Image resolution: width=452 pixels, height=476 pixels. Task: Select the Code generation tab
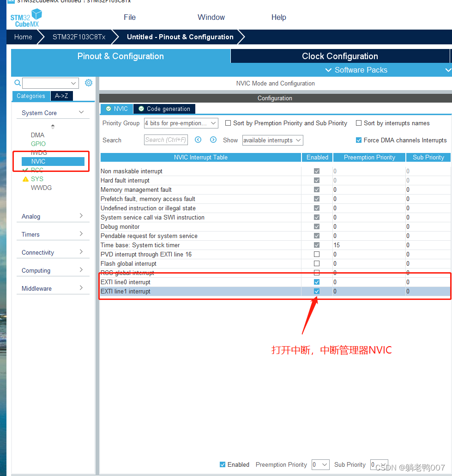pos(165,109)
